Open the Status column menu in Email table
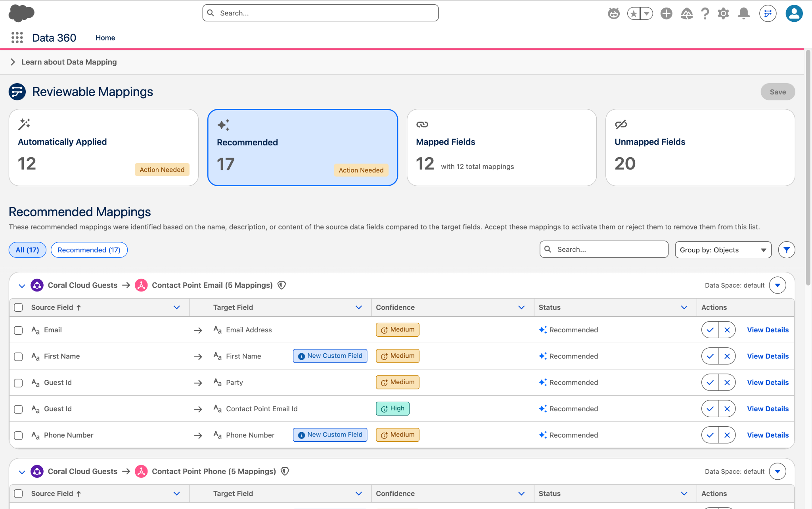Image resolution: width=812 pixels, height=509 pixels. tap(684, 307)
